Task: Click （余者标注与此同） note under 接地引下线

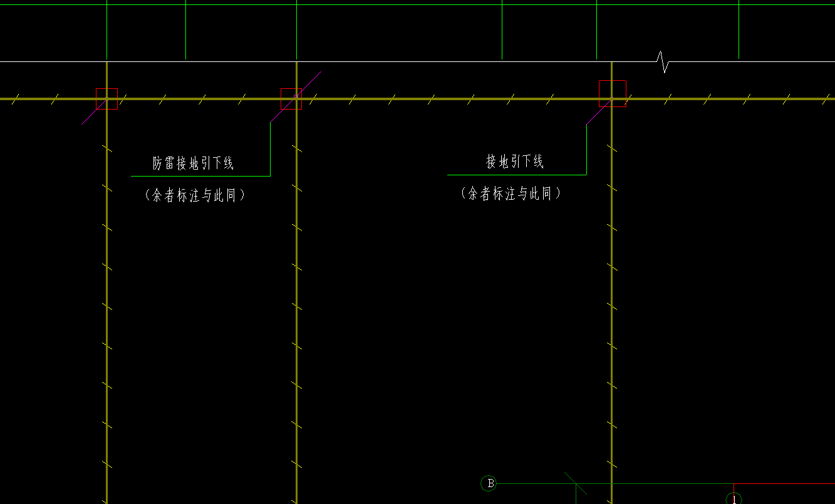Action: [511, 193]
